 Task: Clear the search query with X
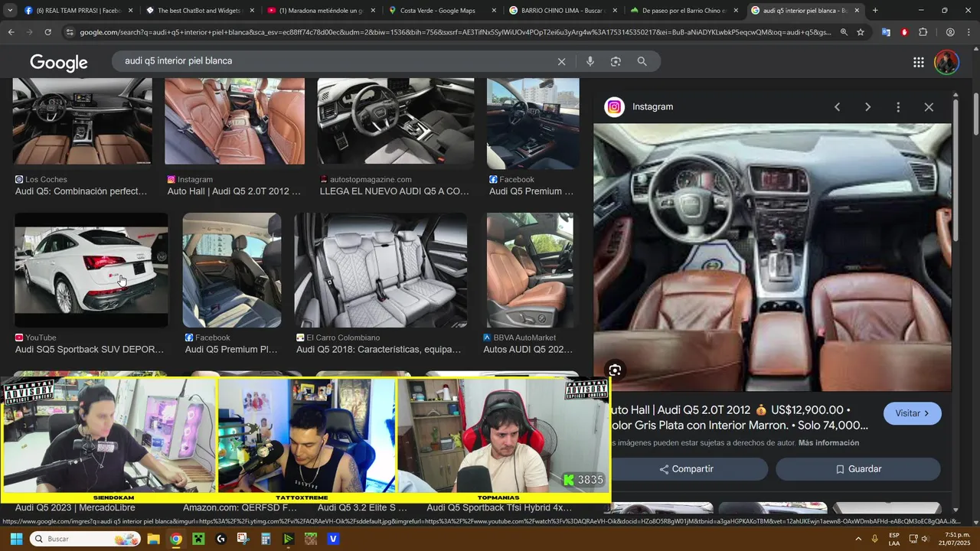561,61
